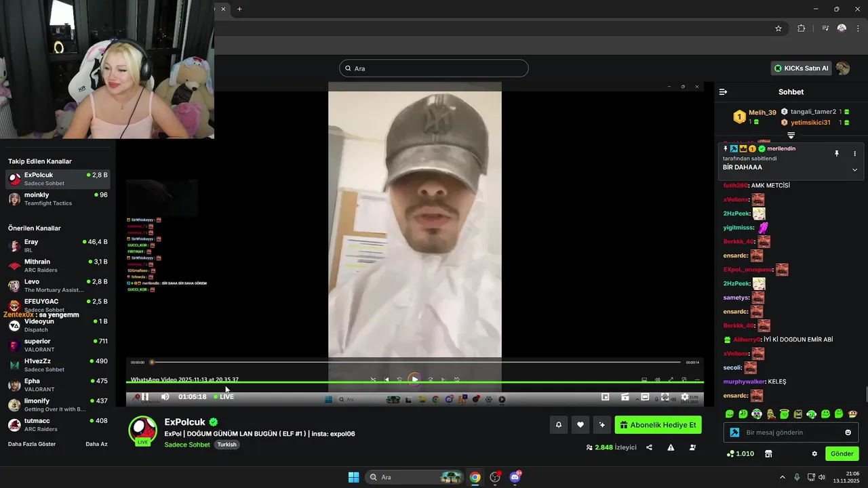The image size is (868, 488).
Task: Collapse list with Daha Az
Action: [96, 444]
